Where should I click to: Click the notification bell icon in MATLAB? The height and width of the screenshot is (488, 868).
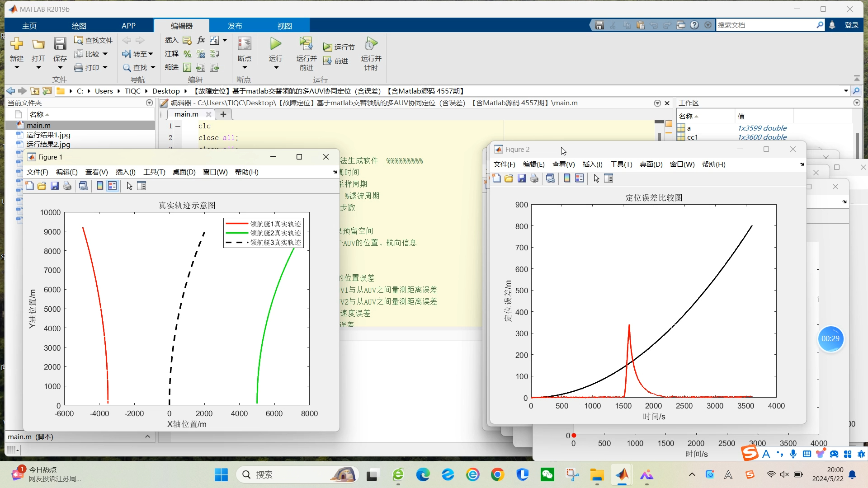tap(832, 25)
